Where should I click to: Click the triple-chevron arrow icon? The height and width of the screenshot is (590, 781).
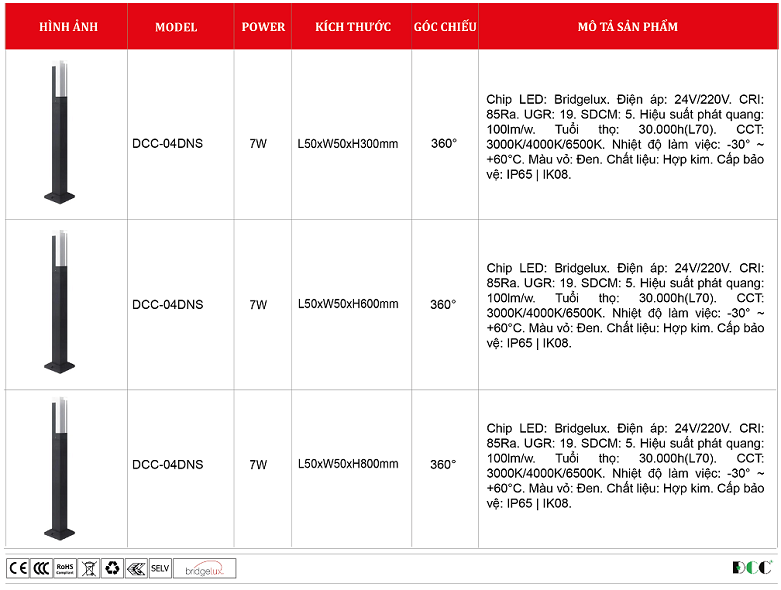(136, 568)
